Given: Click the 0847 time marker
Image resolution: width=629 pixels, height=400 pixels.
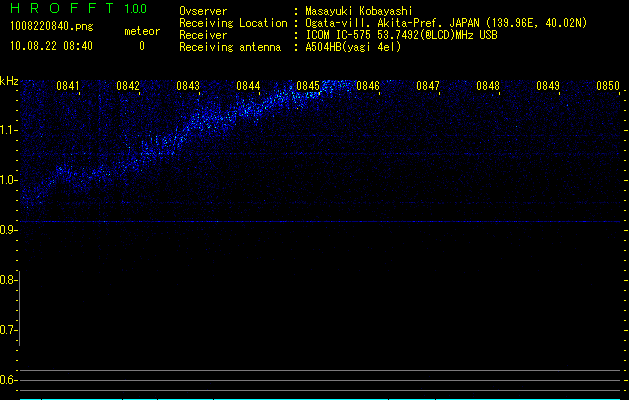Looking at the screenshot, I should 428,86.
